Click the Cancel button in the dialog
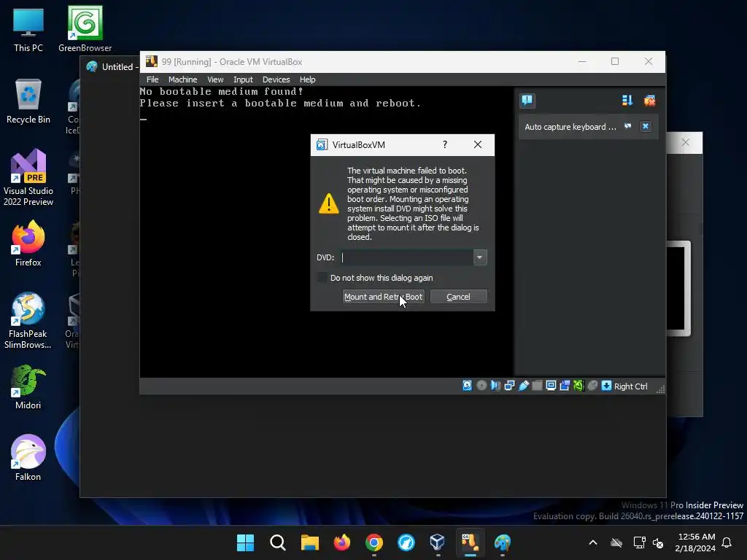 tap(458, 297)
